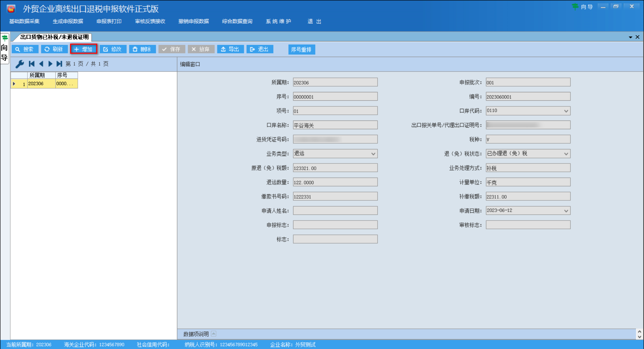Click the wrench settings icon above the grid
The height and width of the screenshot is (349, 644).
click(19, 64)
